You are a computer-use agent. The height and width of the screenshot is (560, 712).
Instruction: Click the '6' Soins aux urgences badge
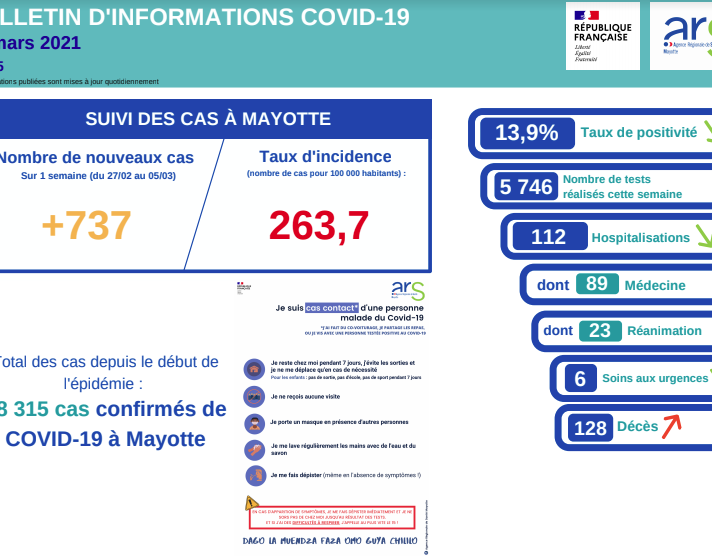580,378
